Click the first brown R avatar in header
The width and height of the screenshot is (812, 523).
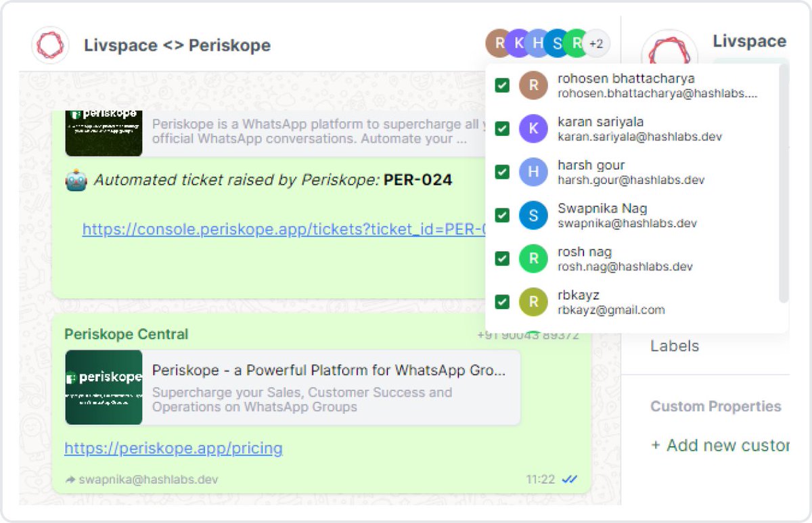coord(499,43)
